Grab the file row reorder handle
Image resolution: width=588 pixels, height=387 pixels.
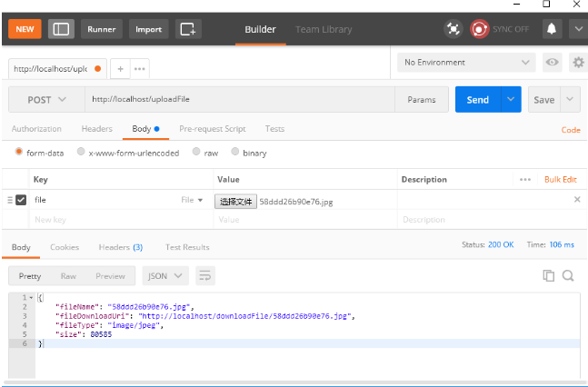(x=10, y=200)
